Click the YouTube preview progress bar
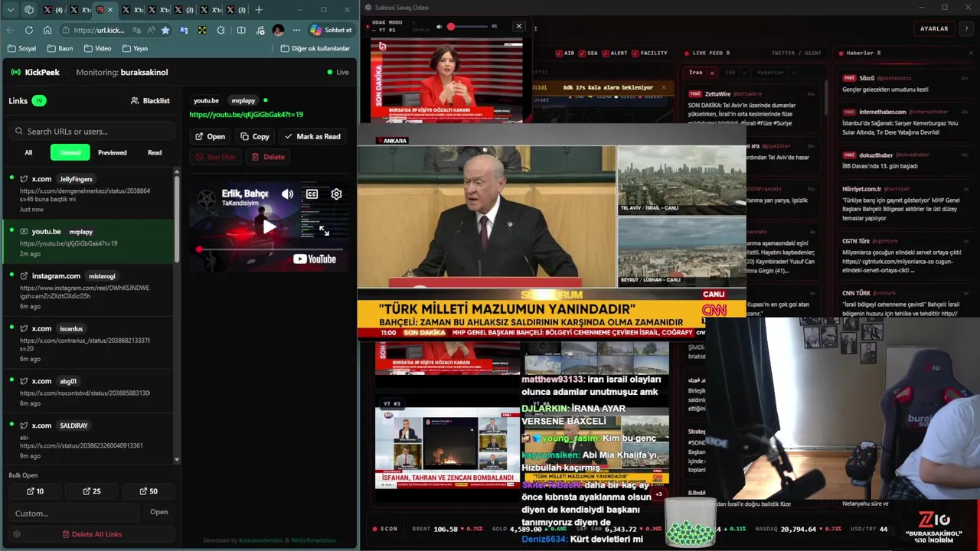This screenshot has height=551, width=980. tap(269, 249)
